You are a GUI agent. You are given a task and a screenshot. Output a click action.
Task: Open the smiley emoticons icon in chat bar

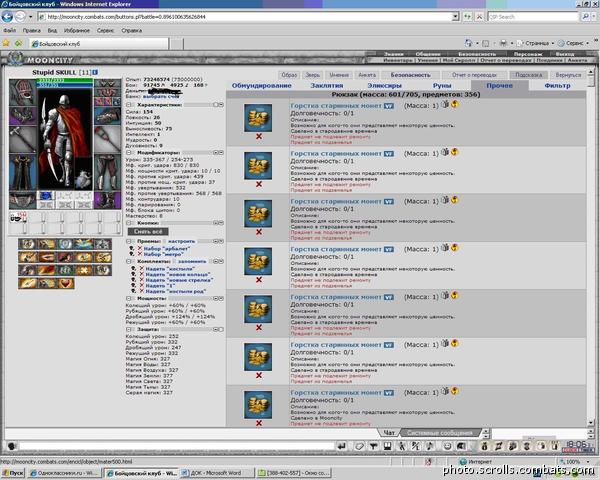click(447, 446)
